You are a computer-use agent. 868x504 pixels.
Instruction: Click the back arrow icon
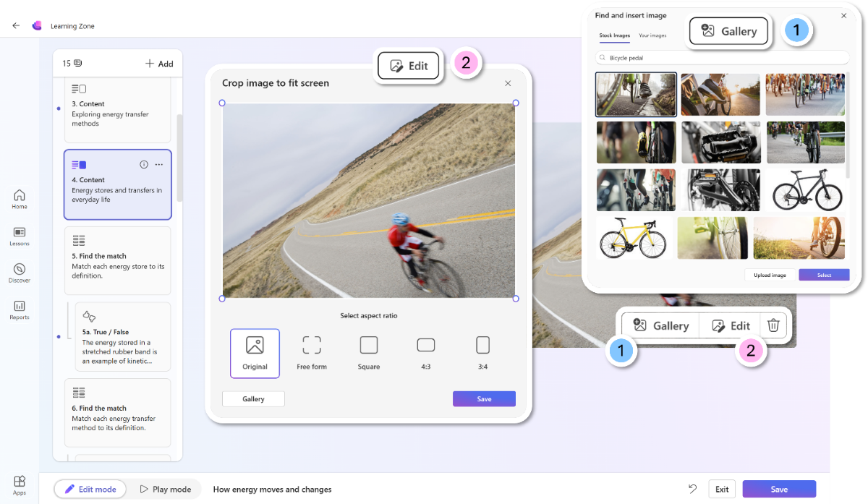tap(16, 25)
